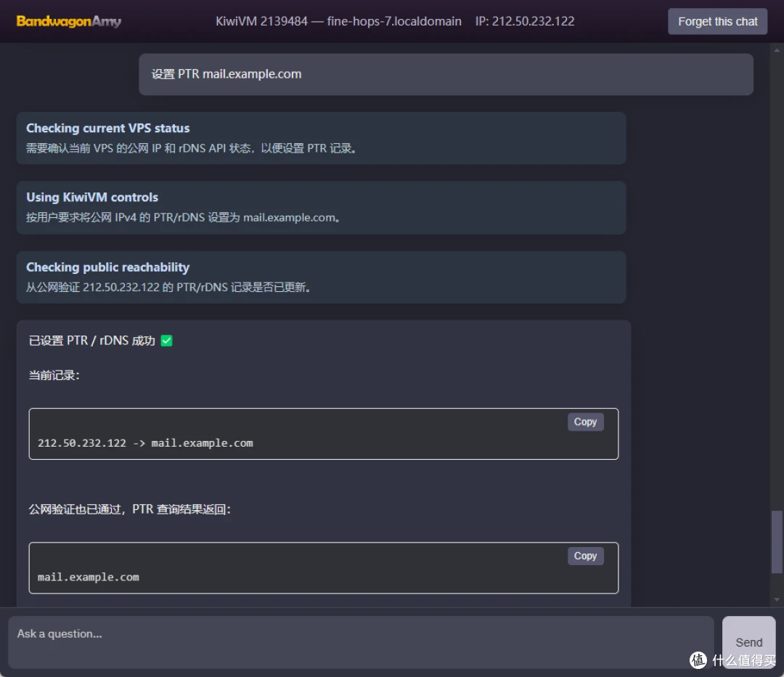Click the 按用户要求将公网 IPv4 description text
Image resolution: width=784 pixels, height=677 pixels.
[183, 218]
